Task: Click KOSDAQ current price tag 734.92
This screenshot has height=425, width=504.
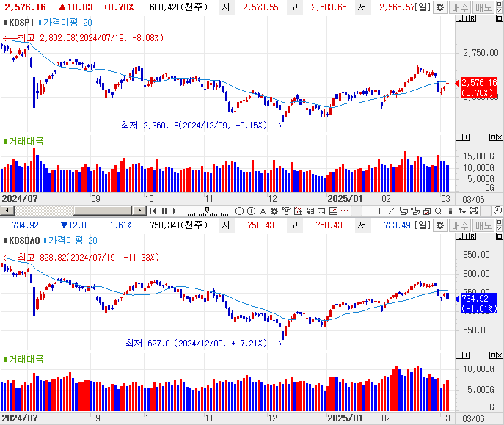Action: coord(478,303)
